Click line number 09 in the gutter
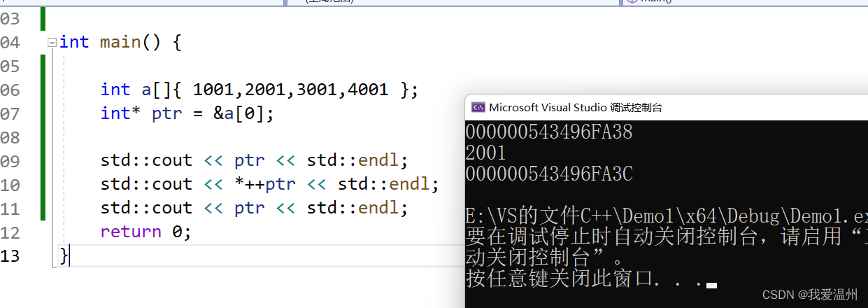This screenshot has height=308, width=868. pos(10,161)
